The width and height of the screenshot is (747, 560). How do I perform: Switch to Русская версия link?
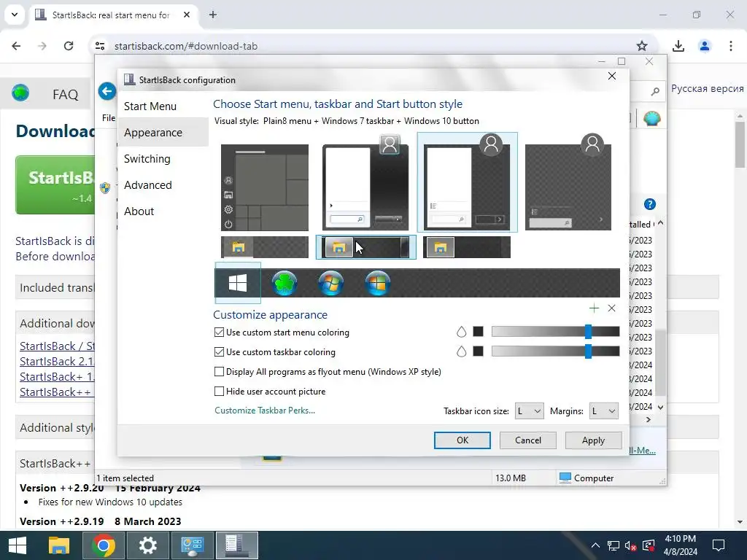tap(707, 88)
